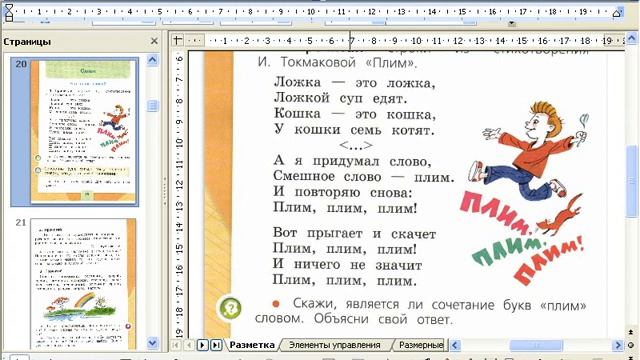This screenshot has height=360, width=640.
Task: Click document vertical scrollbar up arrow
Action: tap(632, 39)
